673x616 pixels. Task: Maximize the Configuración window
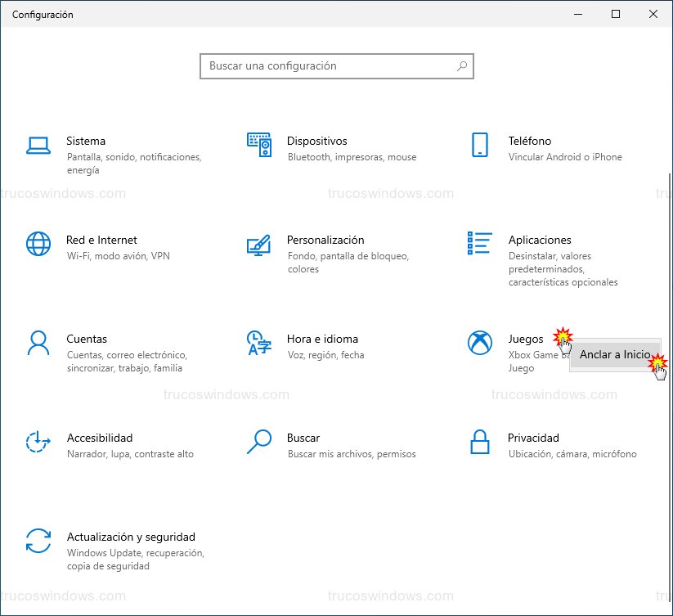point(616,14)
